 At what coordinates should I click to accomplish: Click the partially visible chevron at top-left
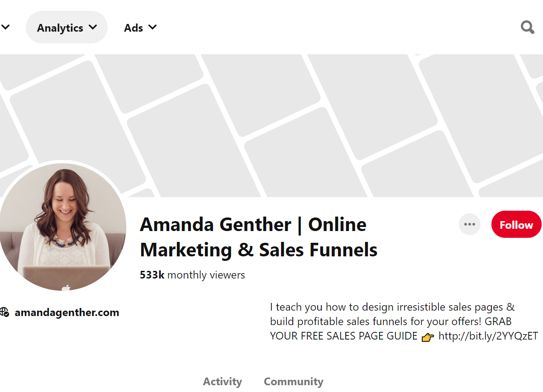pos(5,27)
